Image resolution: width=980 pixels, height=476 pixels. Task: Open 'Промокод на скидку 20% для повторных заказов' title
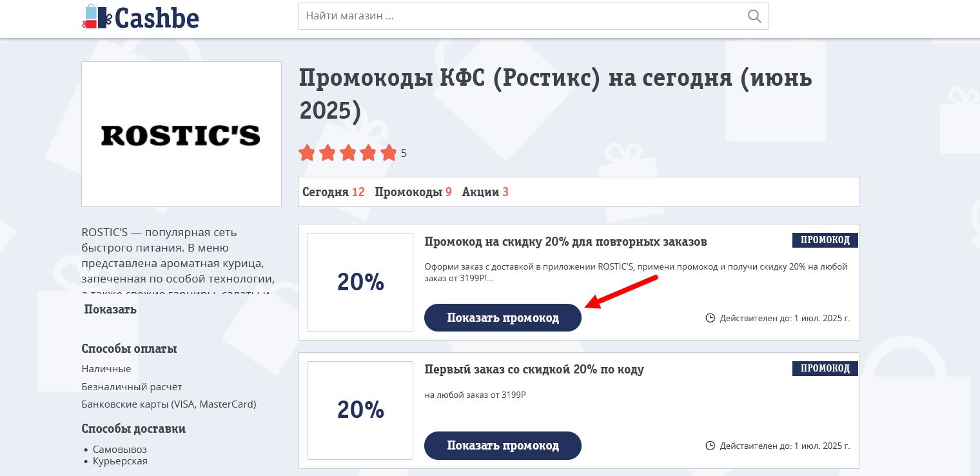566,242
